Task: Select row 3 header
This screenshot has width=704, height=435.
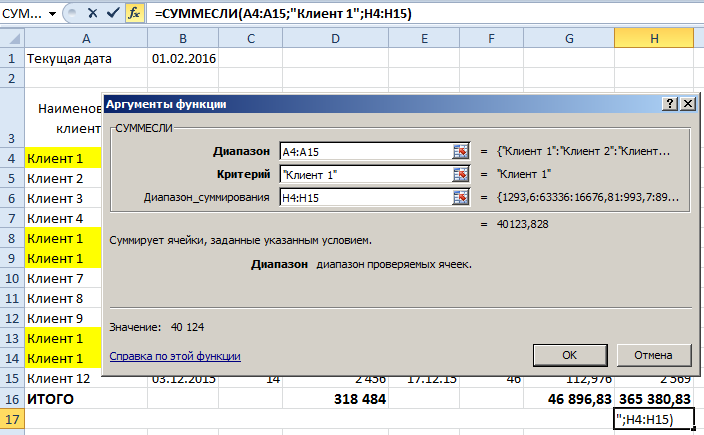Action: click(x=12, y=118)
